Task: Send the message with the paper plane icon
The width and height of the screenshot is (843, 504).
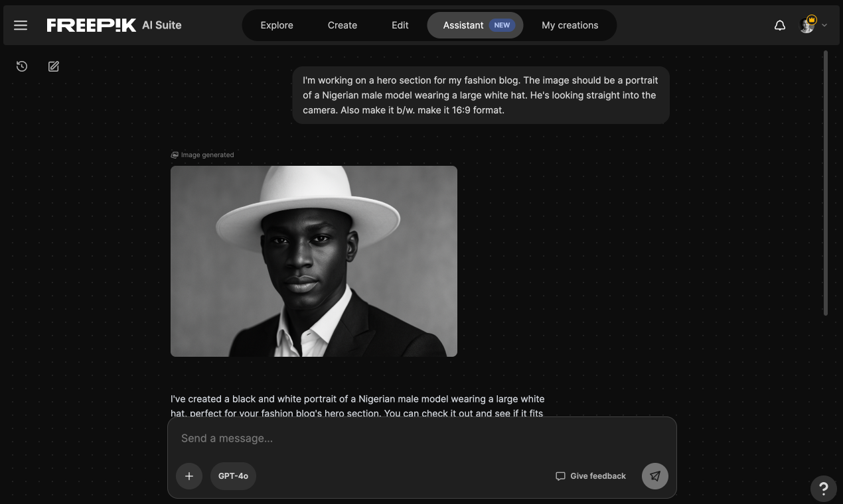Action: (654, 475)
